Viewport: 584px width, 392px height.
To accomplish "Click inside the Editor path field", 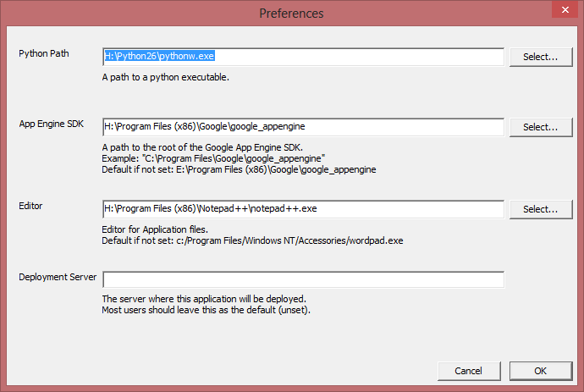I will pos(303,209).
